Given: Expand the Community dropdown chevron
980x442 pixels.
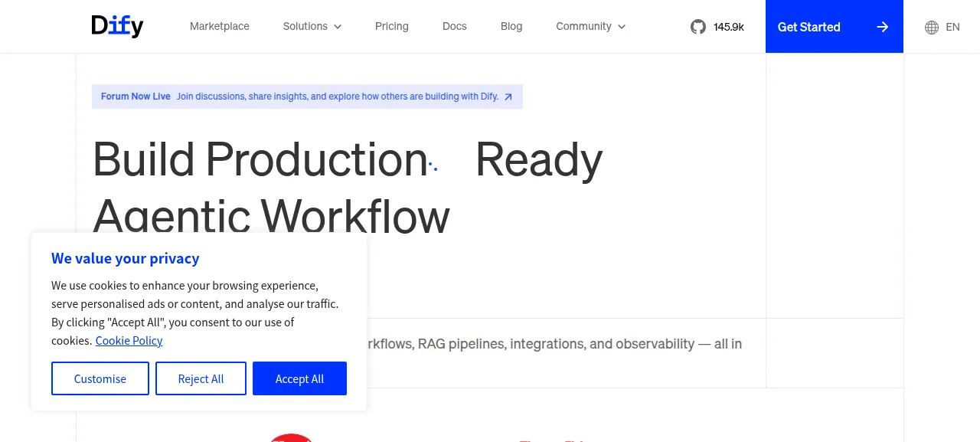Looking at the screenshot, I should point(622,27).
